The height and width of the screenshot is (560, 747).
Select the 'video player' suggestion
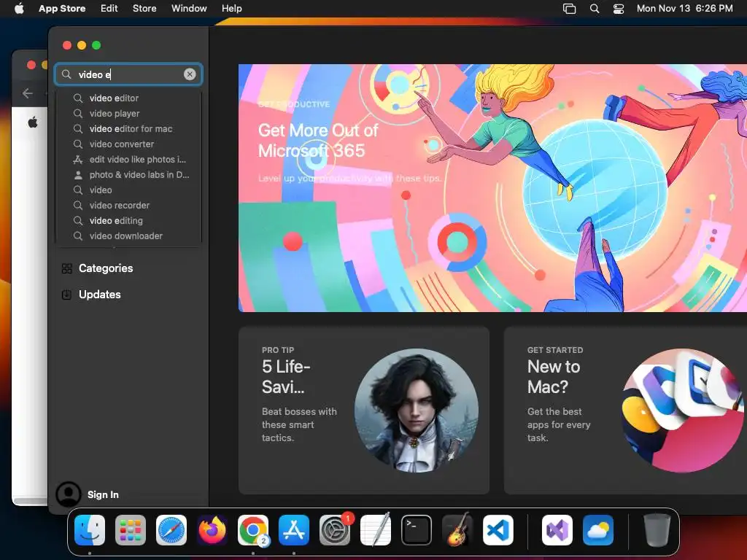[128, 113]
